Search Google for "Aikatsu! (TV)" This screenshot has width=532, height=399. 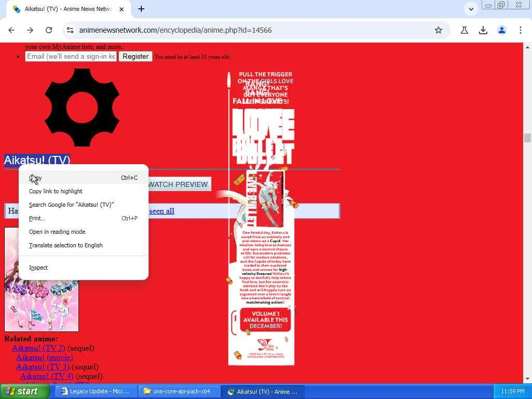[x=83, y=205]
